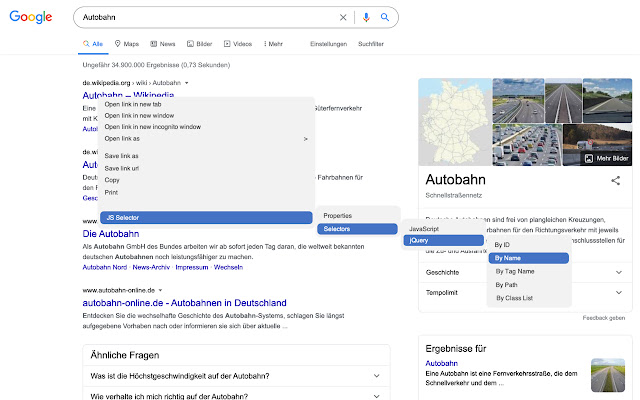The width and height of the screenshot is (640, 400).
Task: Open the Maps tab
Action: coord(127,44)
